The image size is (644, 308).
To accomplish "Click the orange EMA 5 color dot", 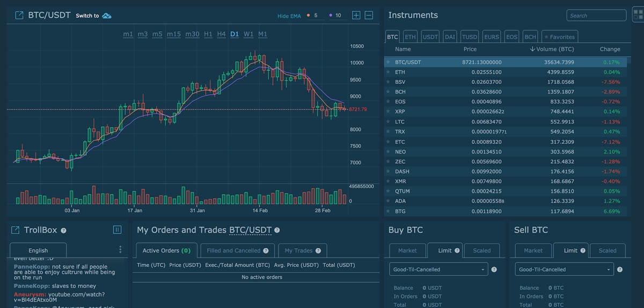I will click(308, 16).
